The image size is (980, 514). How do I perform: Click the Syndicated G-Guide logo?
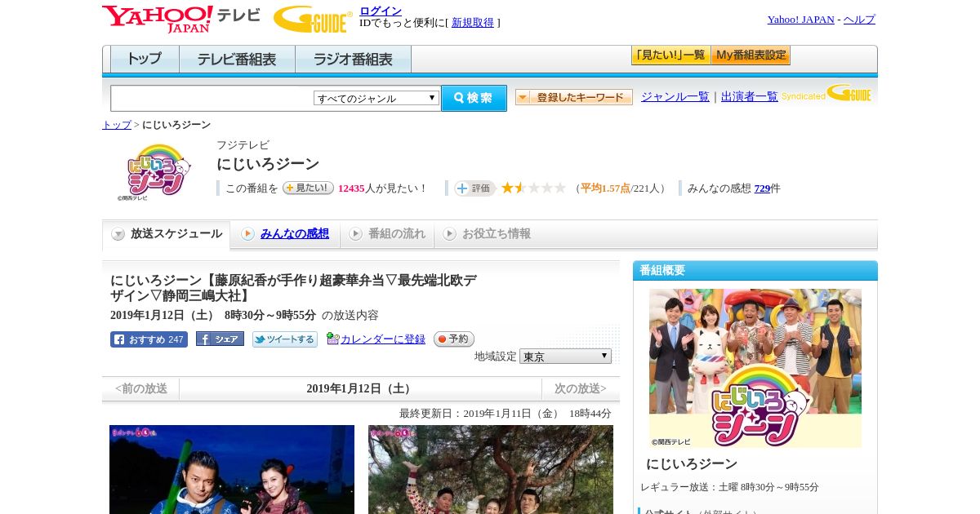tap(826, 94)
